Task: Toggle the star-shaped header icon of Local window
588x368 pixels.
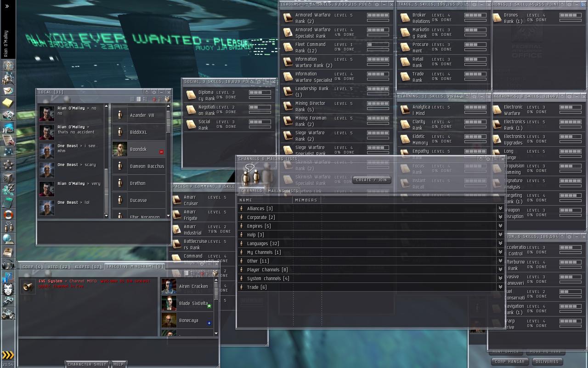Action: click(147, 92)
